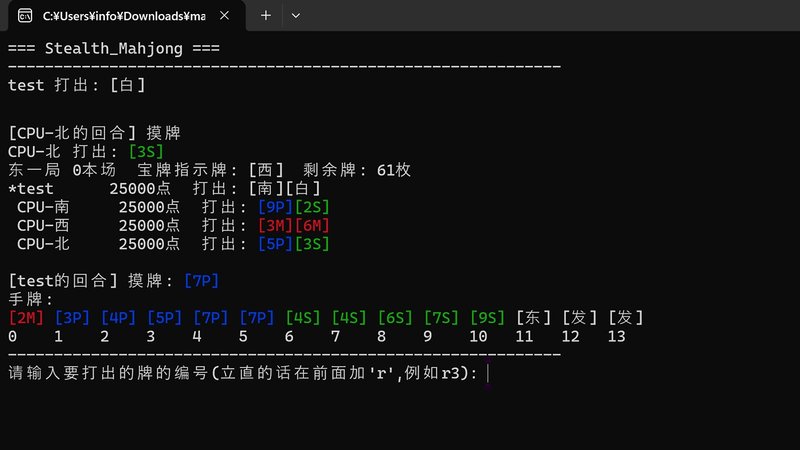Click the first line 'test 打出: [白]'
Screen dimensions: 800x450
pyautogui.click(x=77, y=85)
